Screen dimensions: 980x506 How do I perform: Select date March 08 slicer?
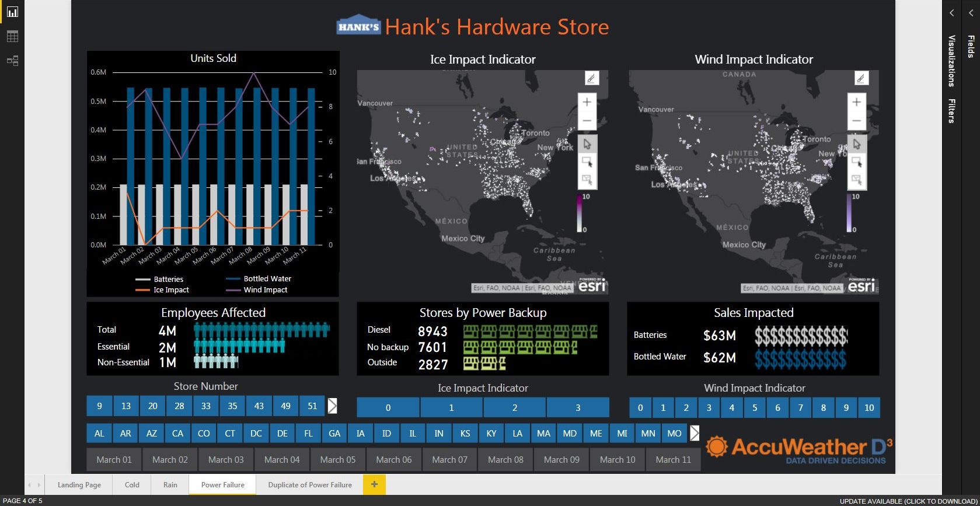505,459
